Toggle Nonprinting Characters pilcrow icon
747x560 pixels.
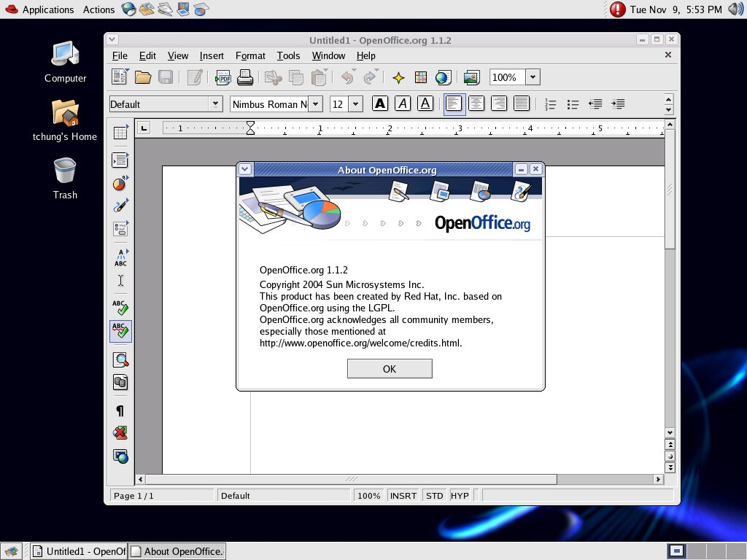point(120,411)
